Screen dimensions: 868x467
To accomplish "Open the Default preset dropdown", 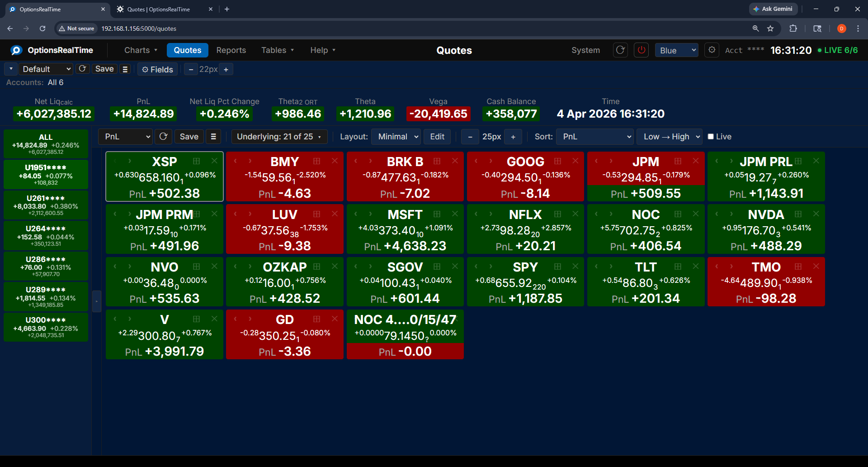I will coord(46,69).
